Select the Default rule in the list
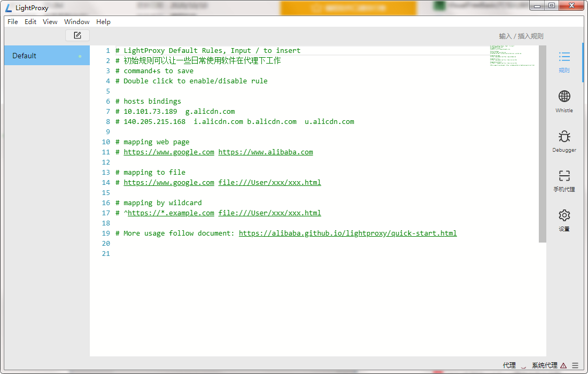This screenshot has height=374, width=588. 37,56
